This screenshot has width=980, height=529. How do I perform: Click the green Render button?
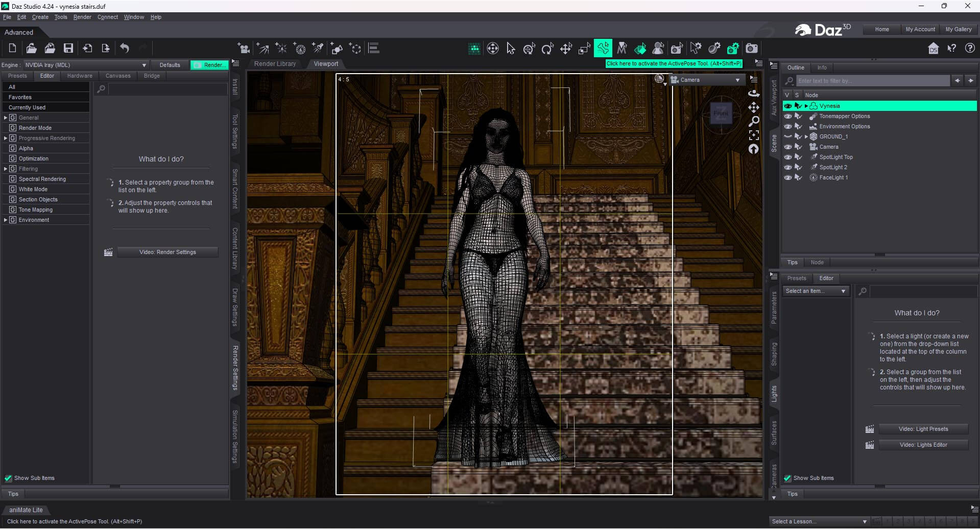point(209,65)
